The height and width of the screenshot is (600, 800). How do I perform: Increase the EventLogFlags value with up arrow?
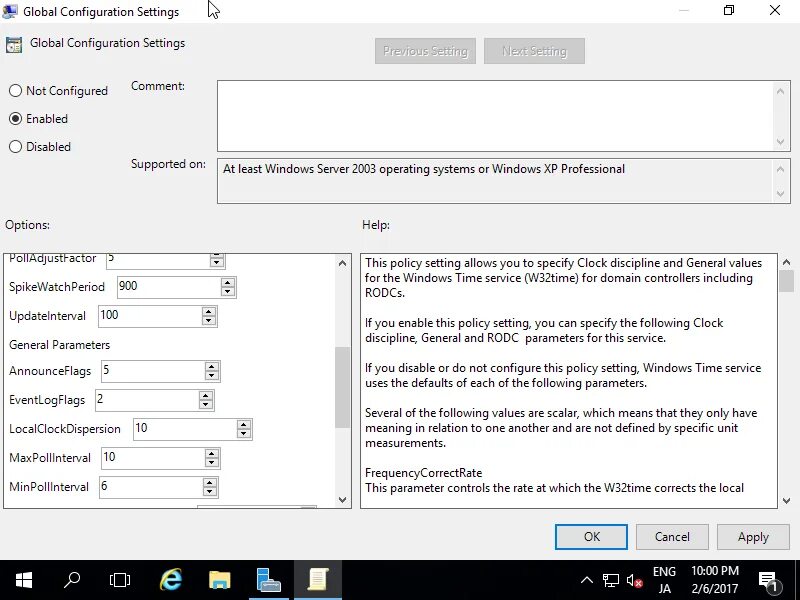[206, 395]
